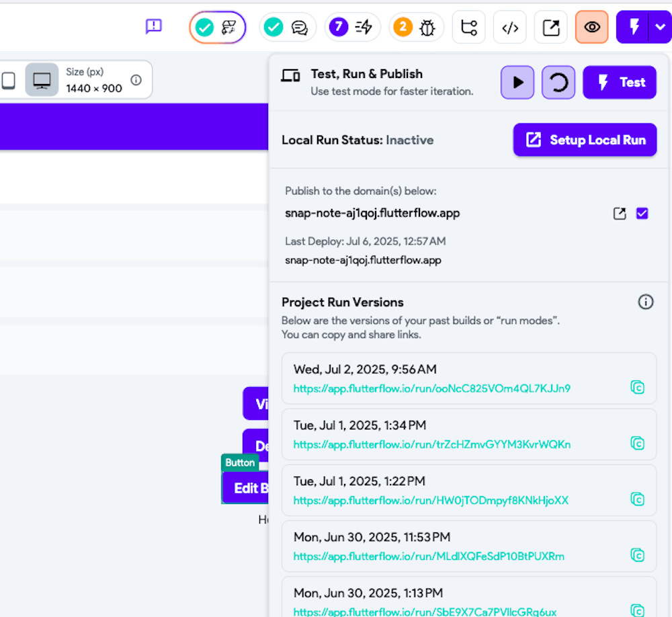Copy the Mon, Jun 30 11:53 PM run link
This screenshot has width=672, height=617.
point(637,554)
